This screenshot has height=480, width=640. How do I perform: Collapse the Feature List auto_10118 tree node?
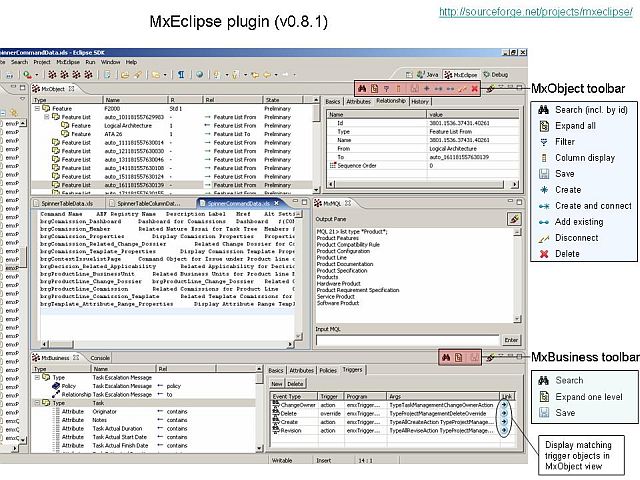[x=47, y=117]
